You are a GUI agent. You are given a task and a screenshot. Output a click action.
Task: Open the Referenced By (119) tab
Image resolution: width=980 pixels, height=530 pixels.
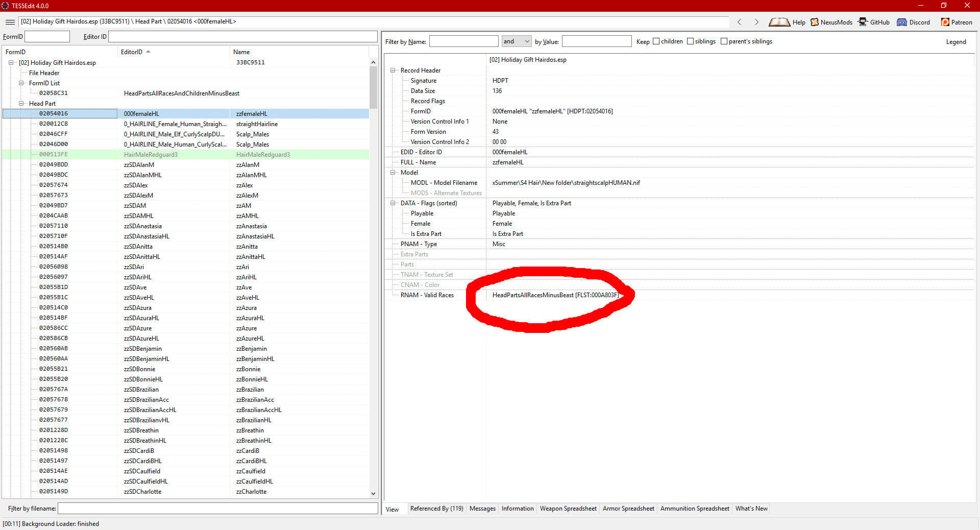click(x=436, y=509)
